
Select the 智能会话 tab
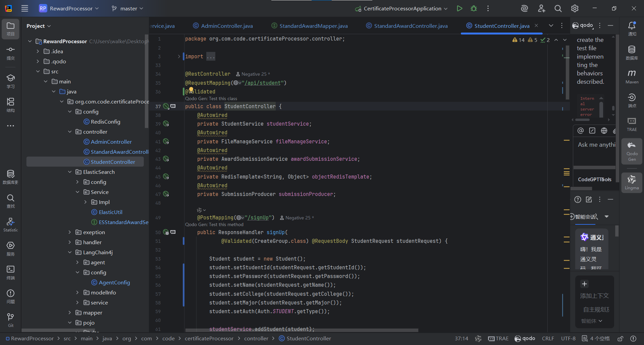(585, 217)
